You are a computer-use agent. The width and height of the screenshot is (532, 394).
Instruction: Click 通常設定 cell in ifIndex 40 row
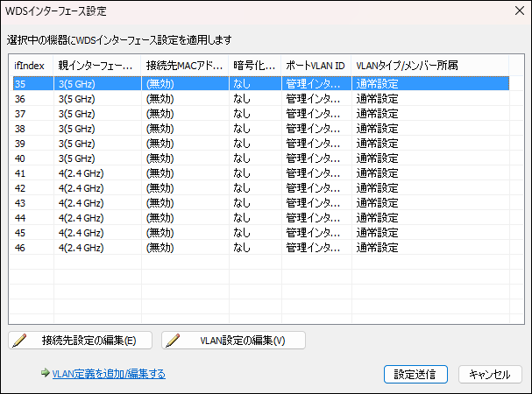377,158
